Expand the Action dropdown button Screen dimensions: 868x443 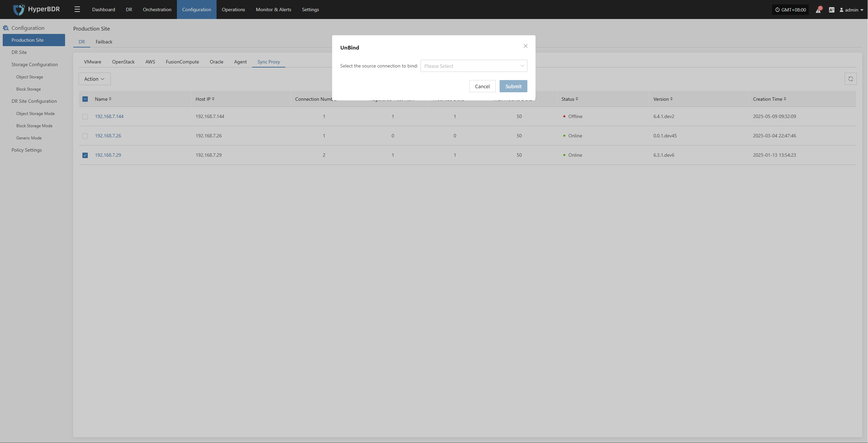pos(95,79)
